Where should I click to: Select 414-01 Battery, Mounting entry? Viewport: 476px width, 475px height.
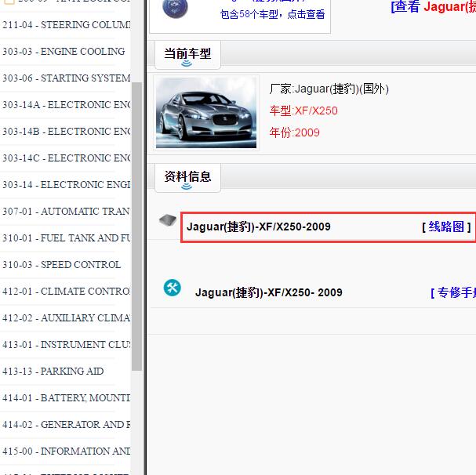click(x=67, y=398)
